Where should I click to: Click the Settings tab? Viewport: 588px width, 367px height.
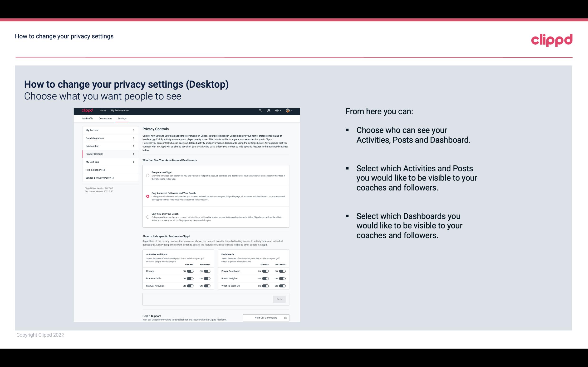[x=122, y=118]
